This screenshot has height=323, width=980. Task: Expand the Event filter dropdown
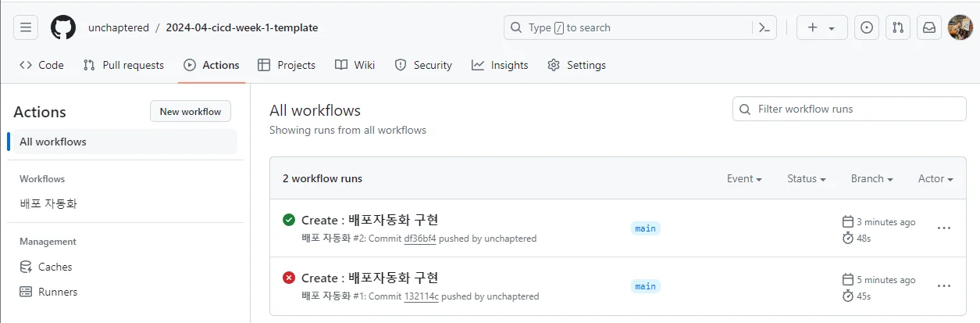(x=744, y=178)
